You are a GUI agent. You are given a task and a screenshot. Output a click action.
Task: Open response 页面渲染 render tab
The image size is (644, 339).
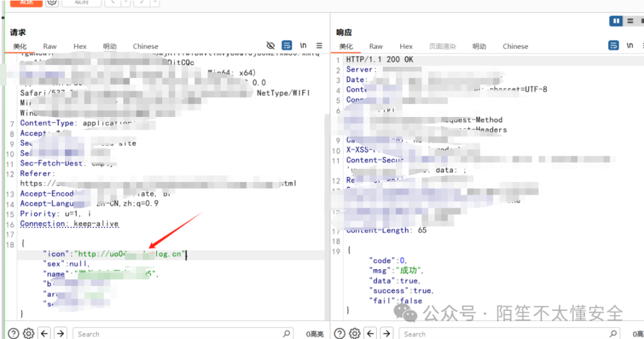[442, 47]
